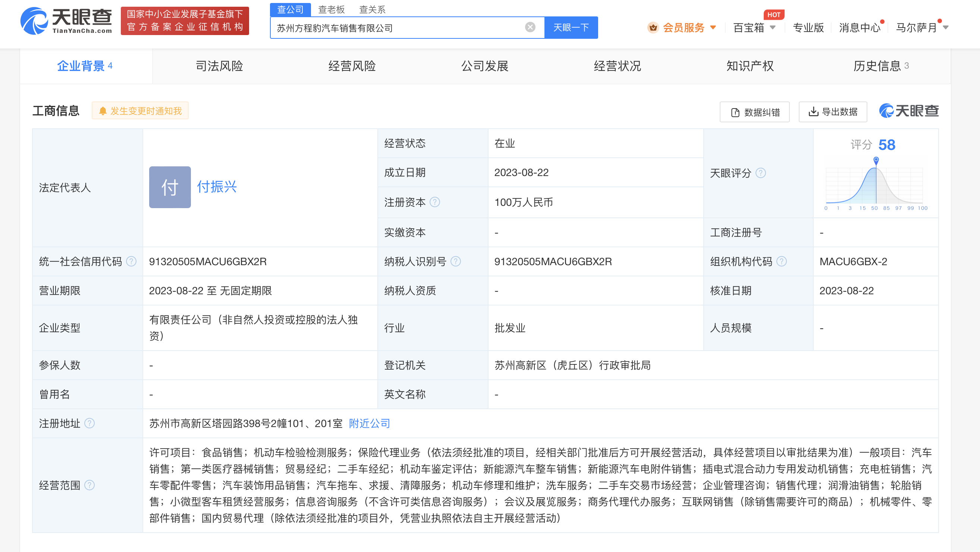This screenshot has width=980, height=552.
Task: Open the 消息中心 message center
Action: [x=860, y=27]
